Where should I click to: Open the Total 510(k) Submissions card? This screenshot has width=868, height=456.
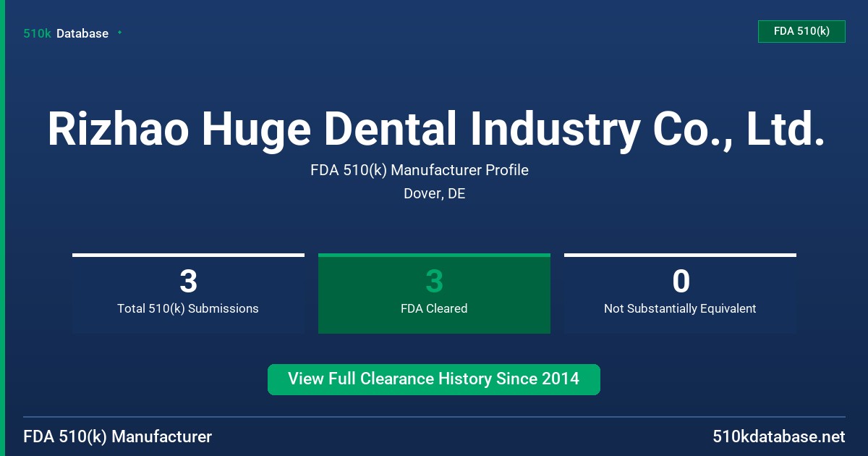point(188,293)
